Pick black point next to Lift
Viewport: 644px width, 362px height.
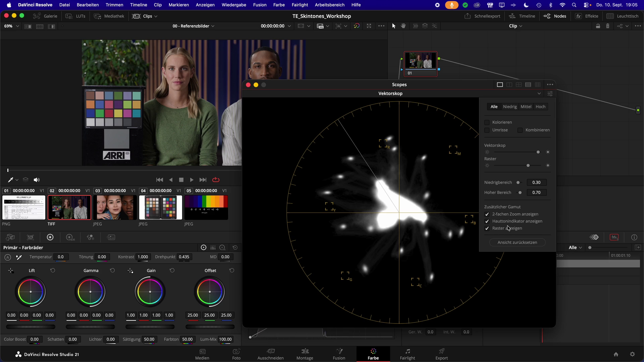tap(11, 270)
